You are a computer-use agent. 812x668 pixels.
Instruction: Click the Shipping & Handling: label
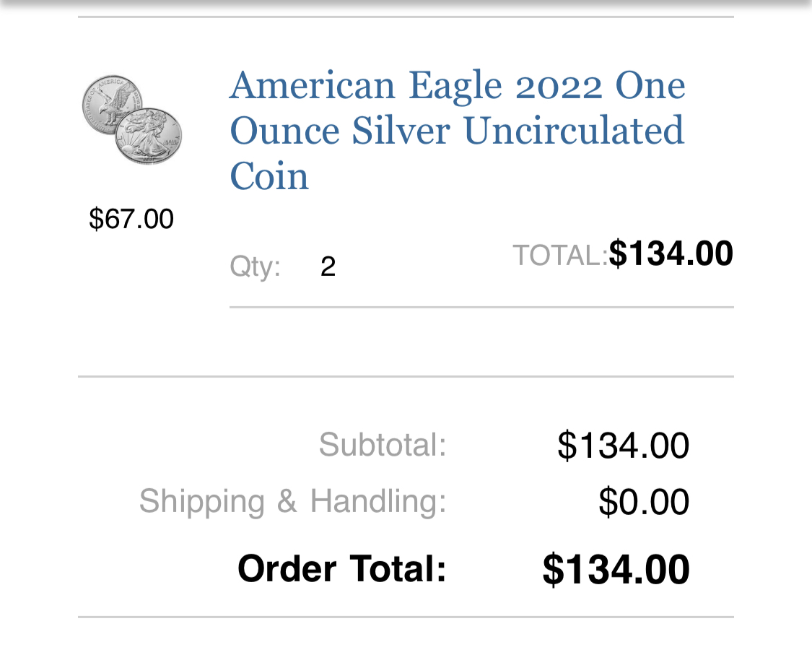[x=292, y=501]
